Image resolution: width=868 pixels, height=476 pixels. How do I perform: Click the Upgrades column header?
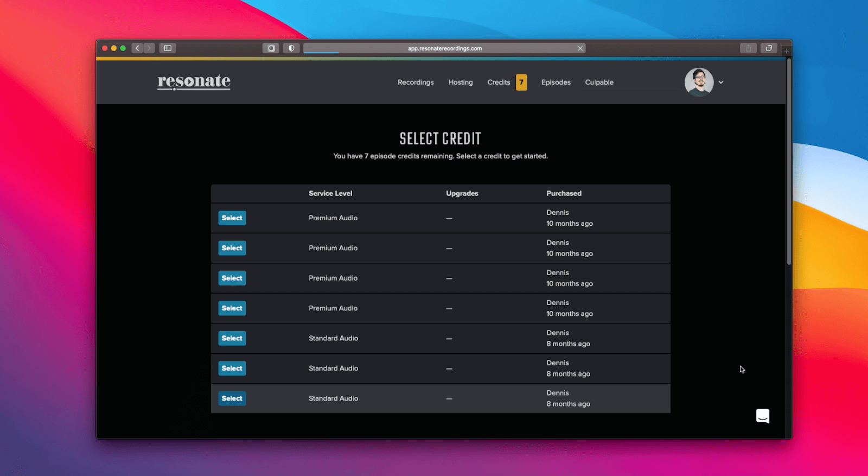pyautogui.click(x=462, y=193)
